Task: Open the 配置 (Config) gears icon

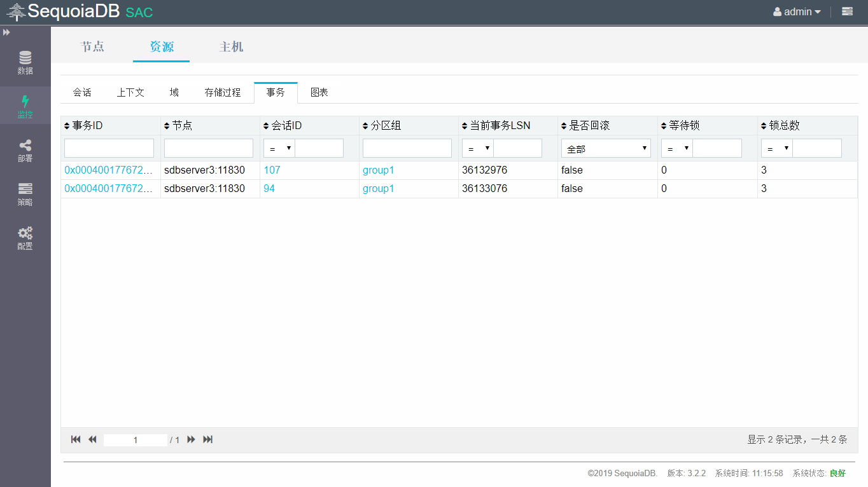Action: (25, 238)
